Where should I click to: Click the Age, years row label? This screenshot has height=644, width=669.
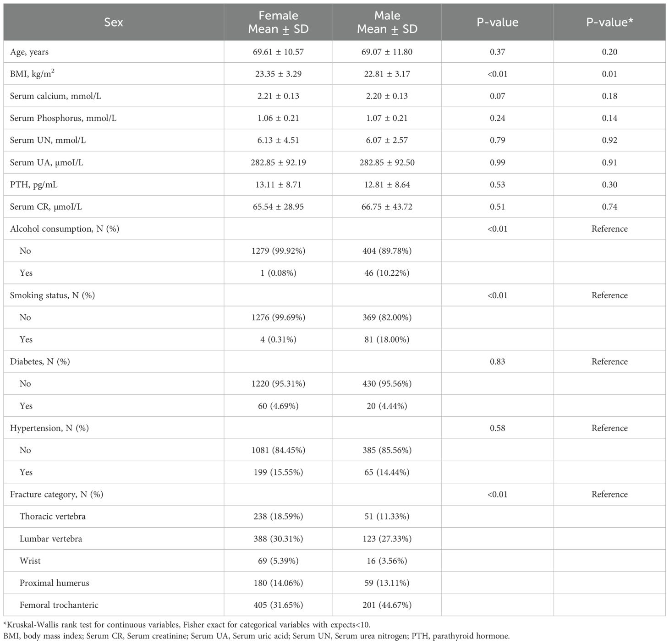pos(29,52)
